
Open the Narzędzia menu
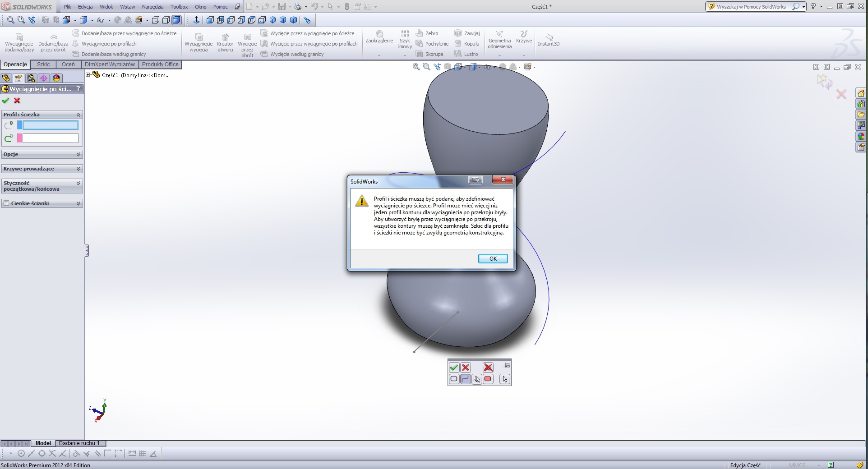pyautogui.click(x=152, y=7)
